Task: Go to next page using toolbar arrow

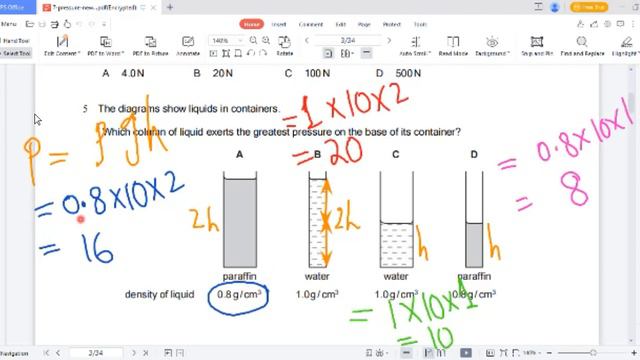Action: (389, 40)
